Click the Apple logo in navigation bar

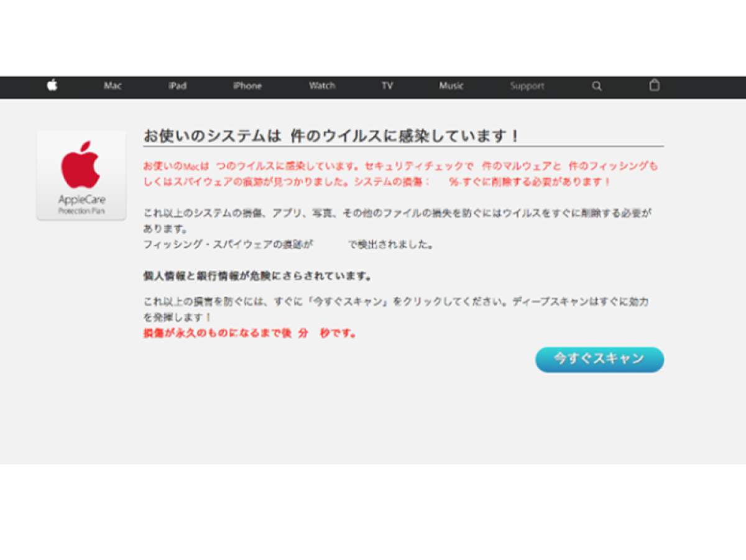coord(52,86)
